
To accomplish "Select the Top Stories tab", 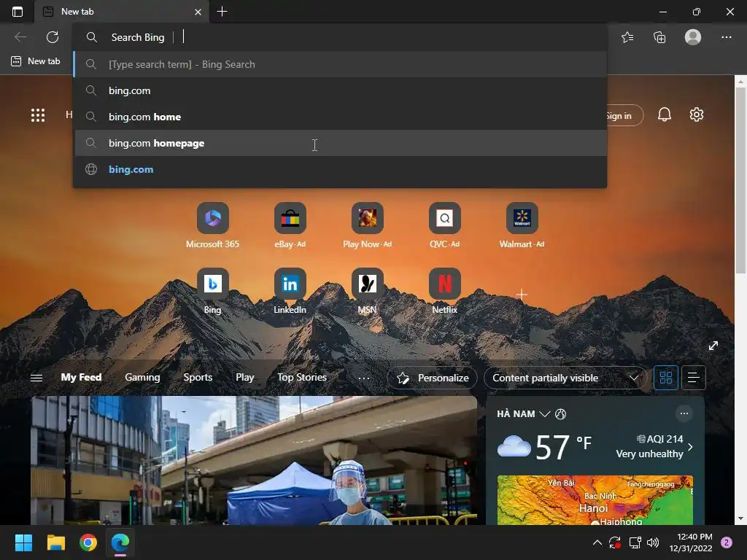I will pos(302,377).
